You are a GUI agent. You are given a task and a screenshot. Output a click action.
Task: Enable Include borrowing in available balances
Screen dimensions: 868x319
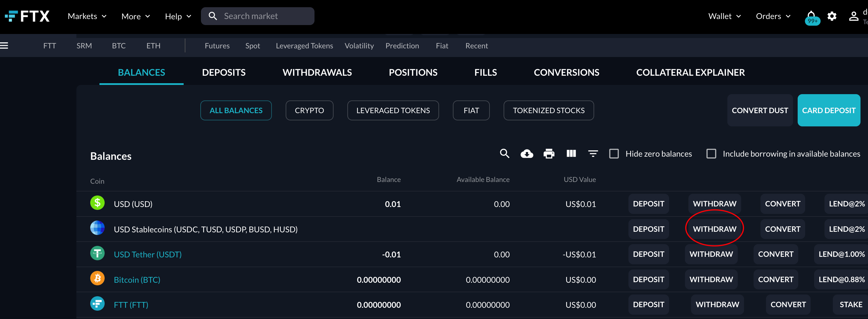tap(711, 154)
